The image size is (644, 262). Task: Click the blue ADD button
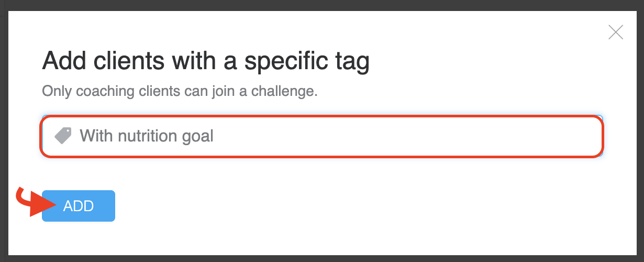point(79,206)
